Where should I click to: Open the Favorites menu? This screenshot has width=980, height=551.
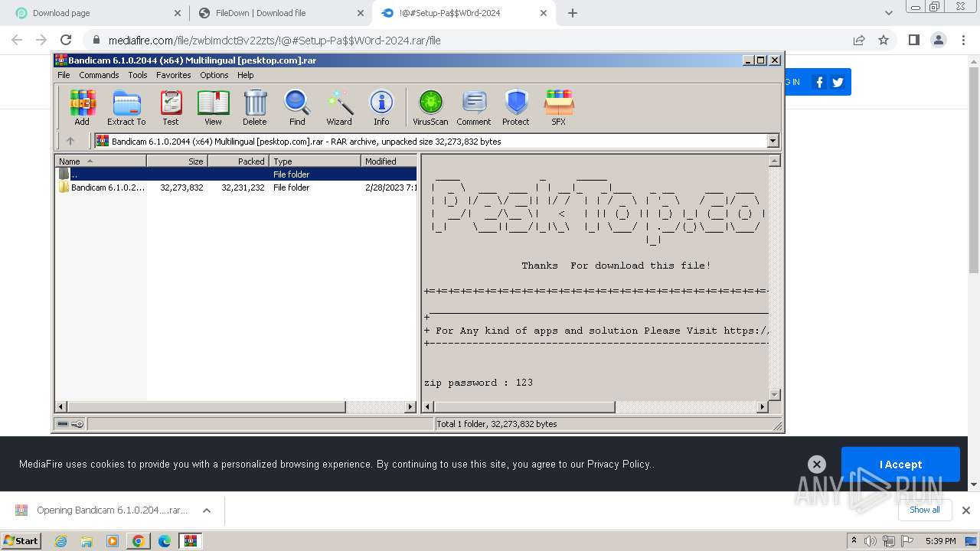tap(174, 75)
